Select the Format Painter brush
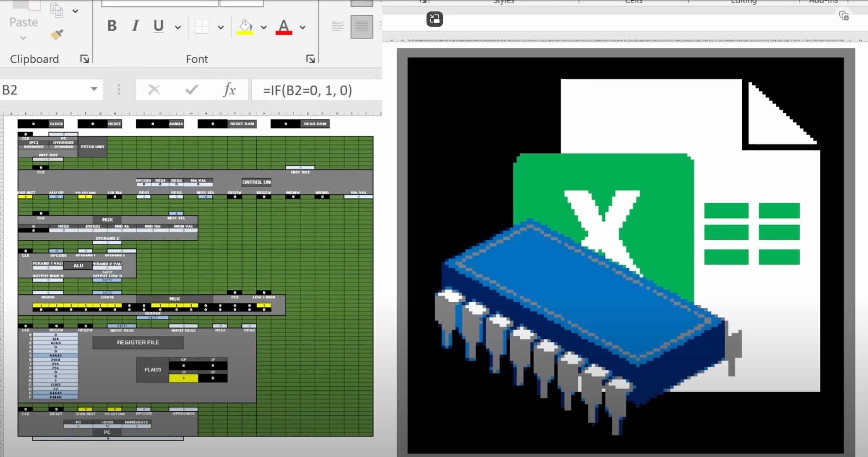Viewport: 868px width, 457px height. coord(57,34)
